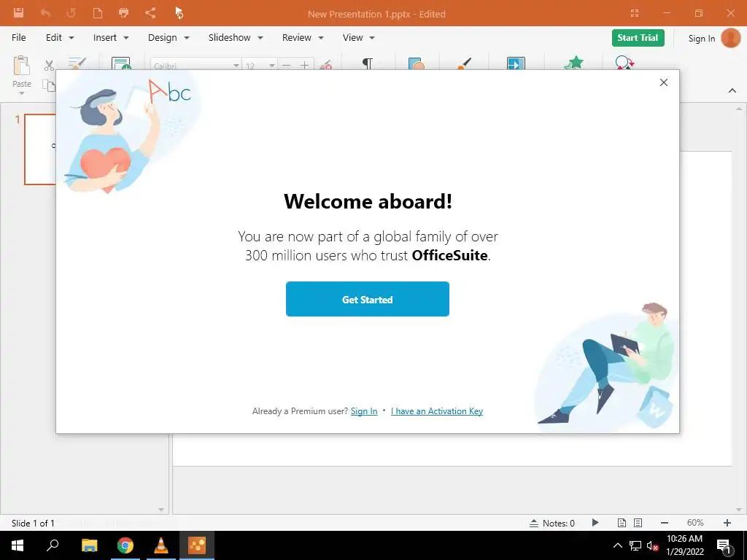Click the Slide 1 of 1 status text
Image resolution: width=747 pixels, height=560 pixels.
pos(33,524)
